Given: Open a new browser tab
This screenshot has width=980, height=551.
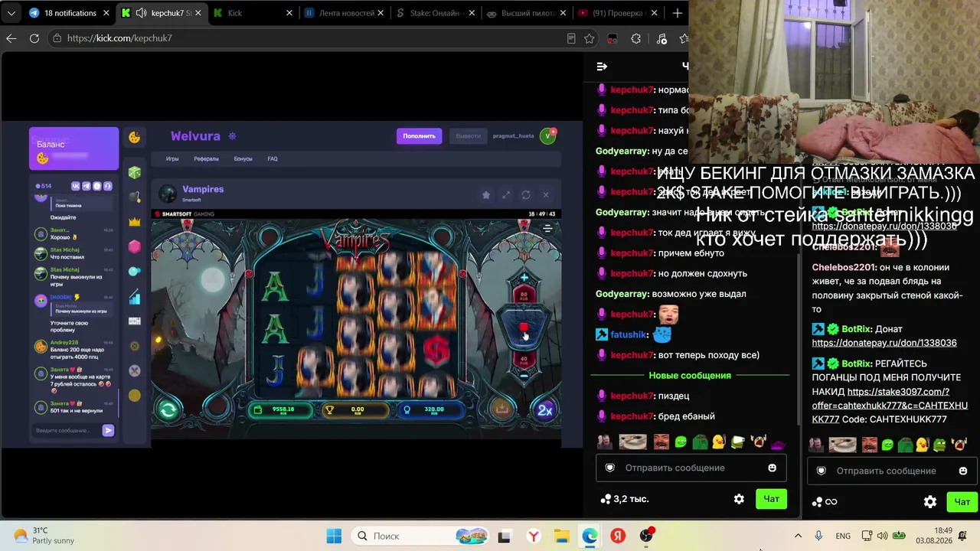Looking at the screenshot, I should (x=677, y=13).
